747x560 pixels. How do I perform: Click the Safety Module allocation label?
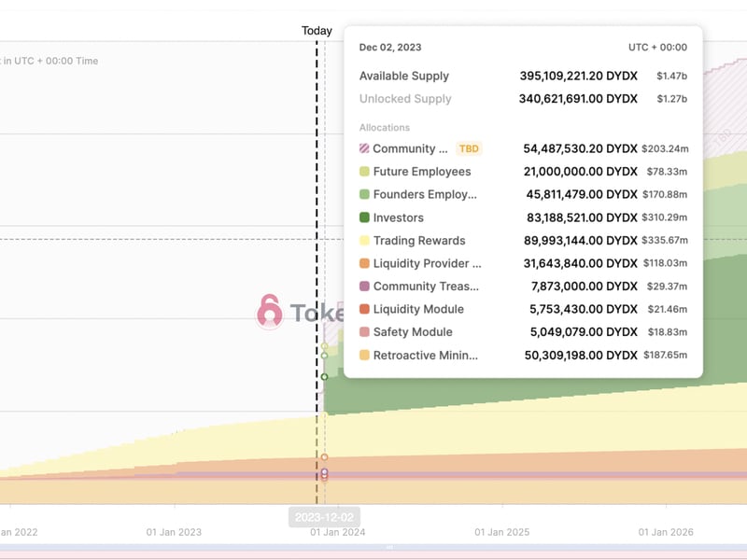(x=413, y=332)
